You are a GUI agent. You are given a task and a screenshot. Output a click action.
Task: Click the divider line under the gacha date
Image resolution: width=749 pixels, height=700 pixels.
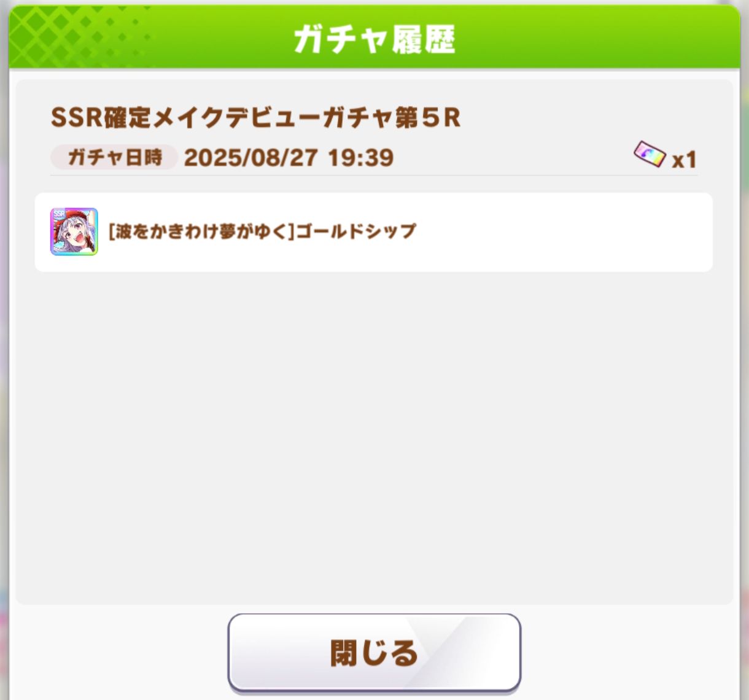click(x=374, y=176)
